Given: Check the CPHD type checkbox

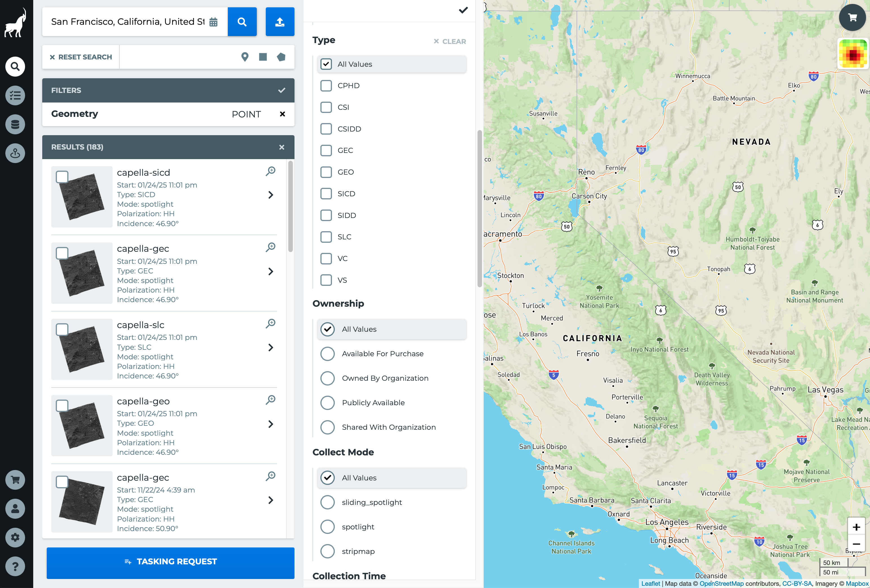Looking at the screenshot, I should [x=326, y=86].
